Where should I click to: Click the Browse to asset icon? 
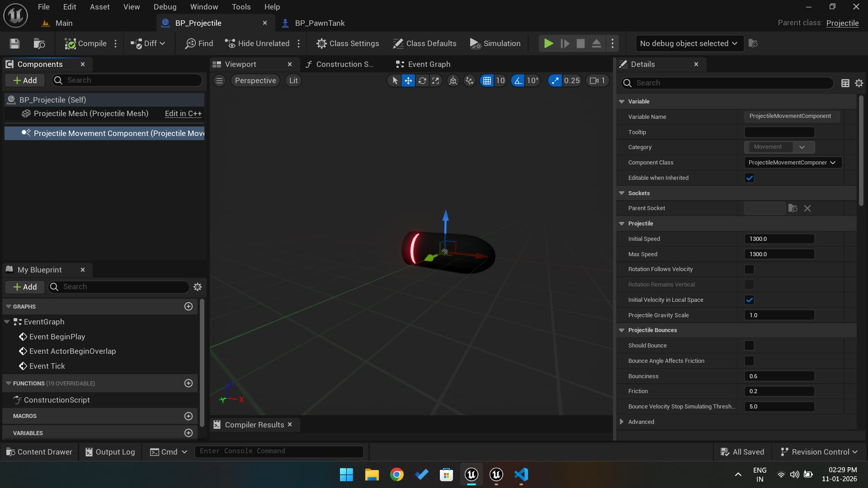[x=39, y=43]
